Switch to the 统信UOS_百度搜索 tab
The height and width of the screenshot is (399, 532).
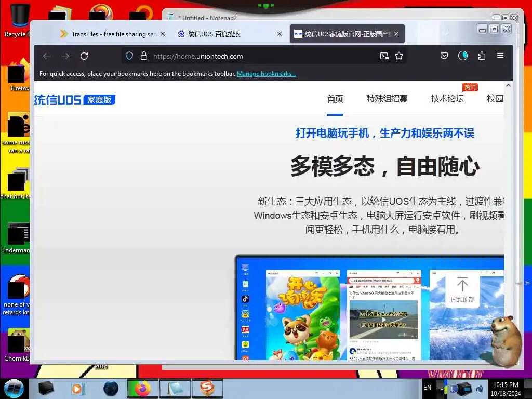(229, 34)
